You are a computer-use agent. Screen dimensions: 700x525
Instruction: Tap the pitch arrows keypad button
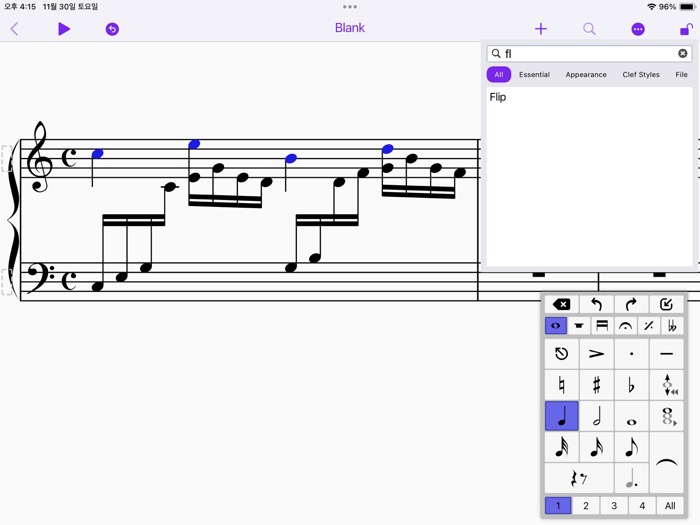click(666, 385)
